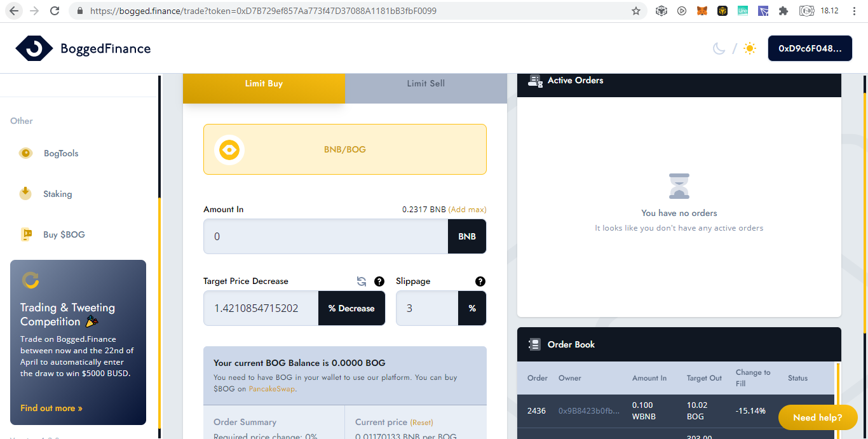This screenshot has height=439, width=868.
Task: Click the Change to Fill column header
Action: click(753, 378)
